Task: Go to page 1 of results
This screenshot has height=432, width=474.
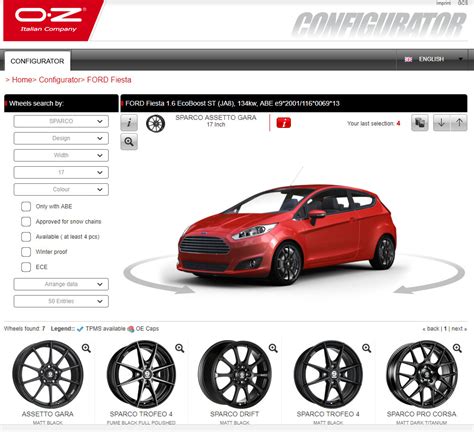Action: click(445, 329)
